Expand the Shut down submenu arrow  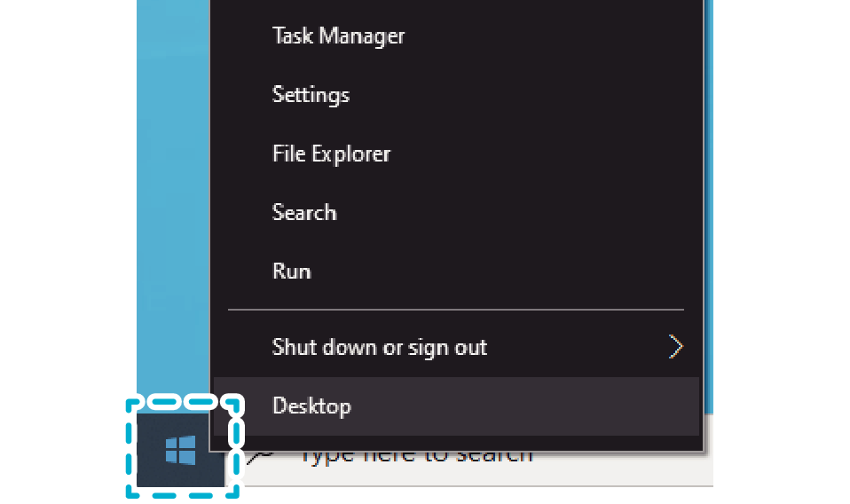pyautogui.click(x=676, y=347)
